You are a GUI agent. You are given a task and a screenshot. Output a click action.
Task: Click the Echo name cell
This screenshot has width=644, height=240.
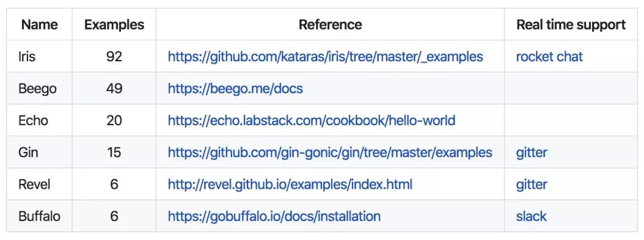(x=39, y=120)
